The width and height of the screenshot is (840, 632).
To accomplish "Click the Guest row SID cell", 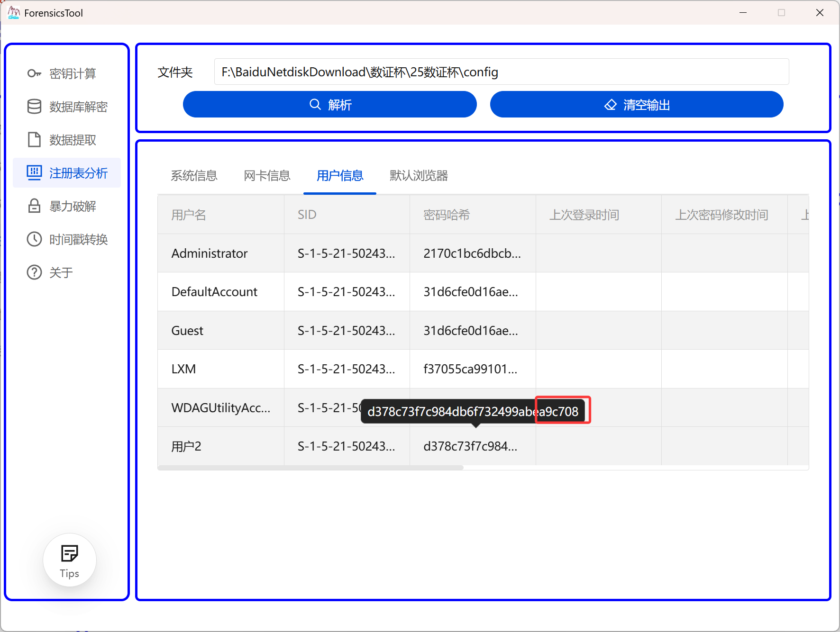I will pos(347,331).
